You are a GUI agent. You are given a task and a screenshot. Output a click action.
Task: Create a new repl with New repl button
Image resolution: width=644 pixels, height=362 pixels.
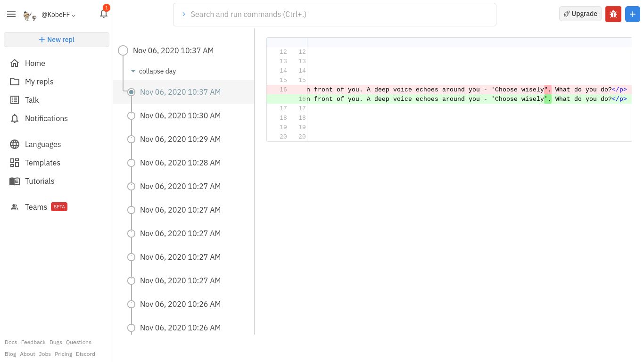coord(57,40)
